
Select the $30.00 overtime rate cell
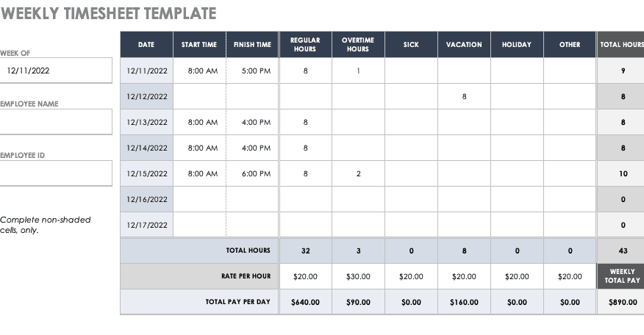click(x=358, y=276)
